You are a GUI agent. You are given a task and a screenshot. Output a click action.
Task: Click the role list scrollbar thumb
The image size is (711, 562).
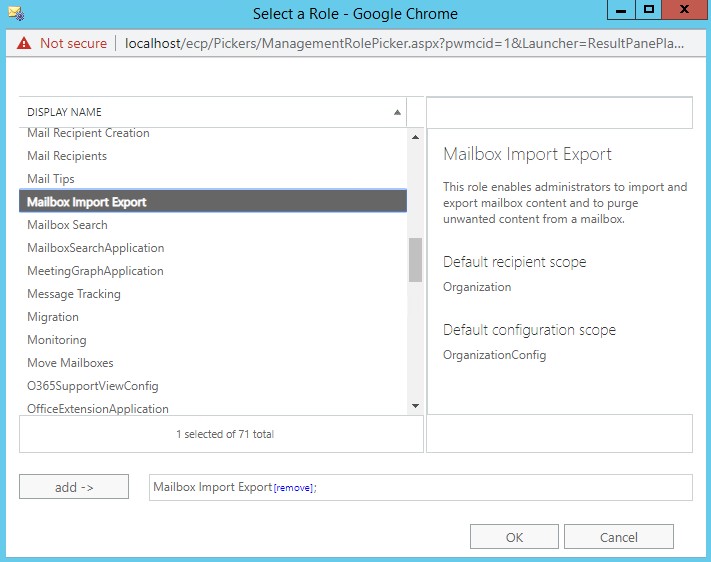coord(415,260)
